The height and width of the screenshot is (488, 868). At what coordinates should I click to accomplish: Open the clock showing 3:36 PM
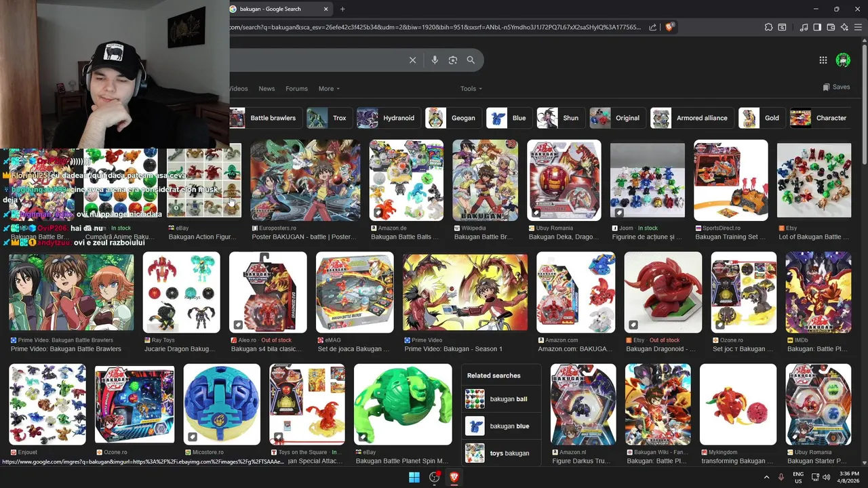pyautogui.click(x=849, y=477)
